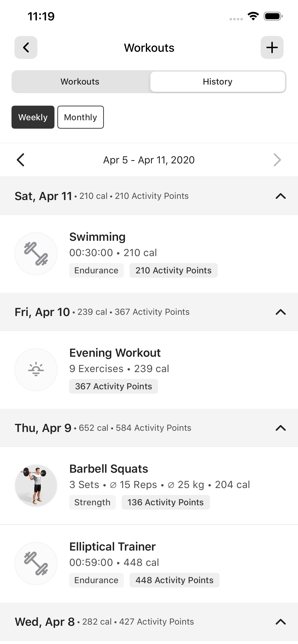Go to previous week with left chevron
Image resolution: width=298 pixels, height=644 pixels.
point(21,160)
